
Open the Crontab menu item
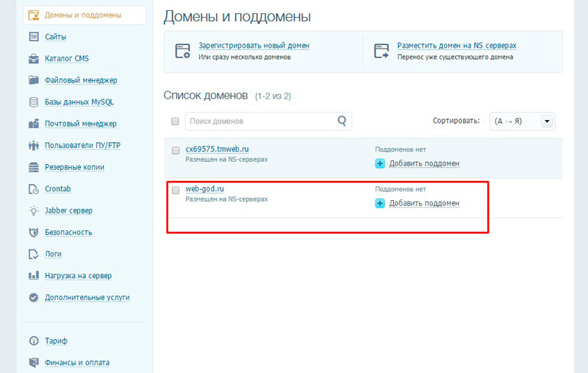coord(58,189)
